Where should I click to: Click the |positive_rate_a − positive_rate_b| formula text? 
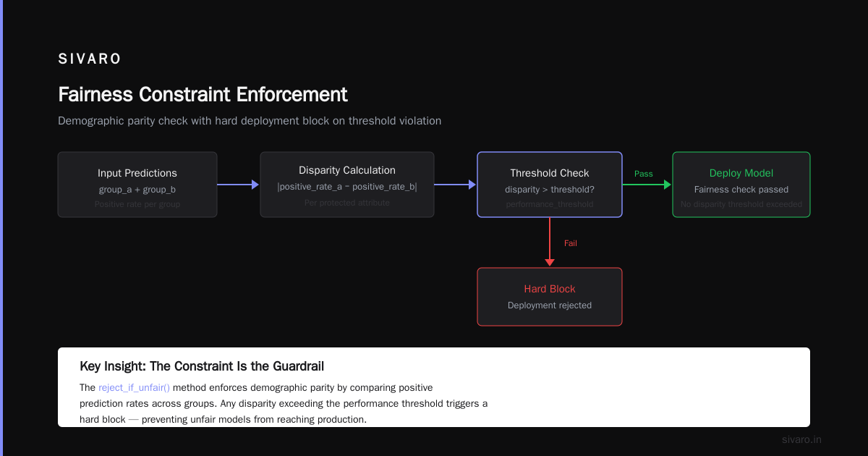coord(347,187)
